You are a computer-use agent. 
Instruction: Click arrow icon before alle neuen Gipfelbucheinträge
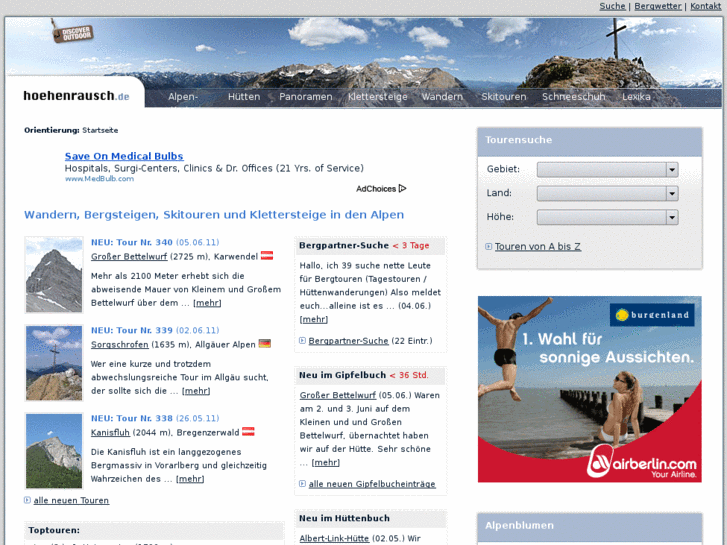[x=302, y=484]
